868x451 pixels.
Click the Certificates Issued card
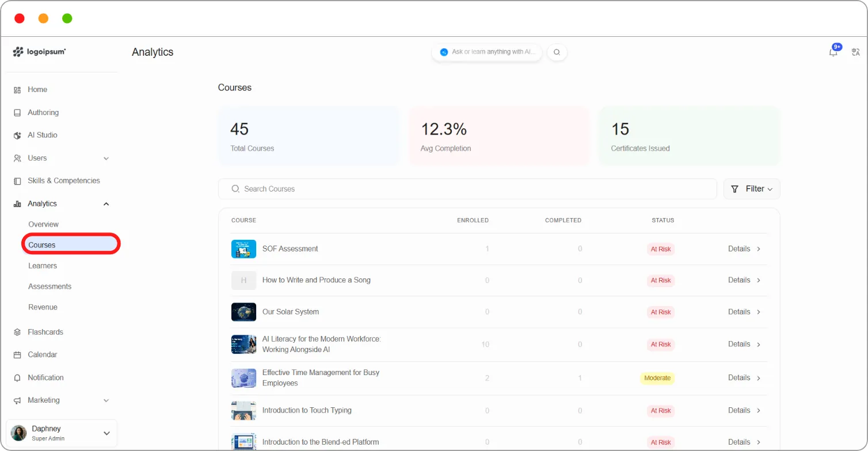[690, 136]
